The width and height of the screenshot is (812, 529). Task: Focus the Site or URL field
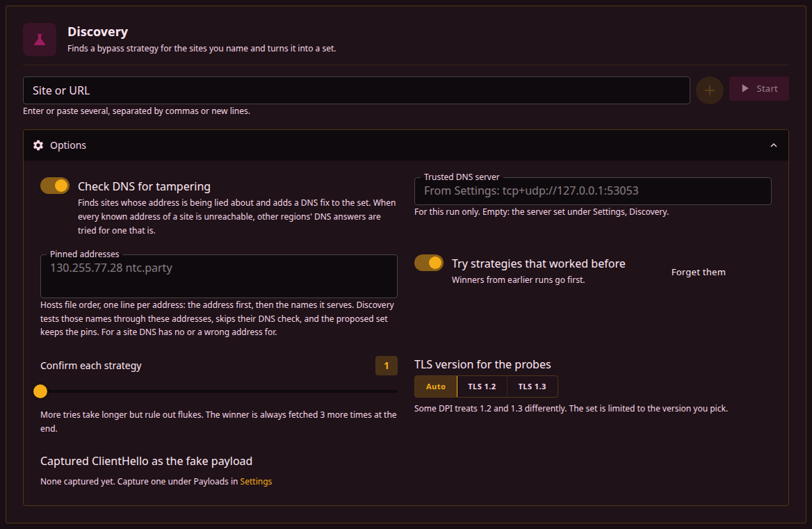pyautogui.click(x=356, y=90)
